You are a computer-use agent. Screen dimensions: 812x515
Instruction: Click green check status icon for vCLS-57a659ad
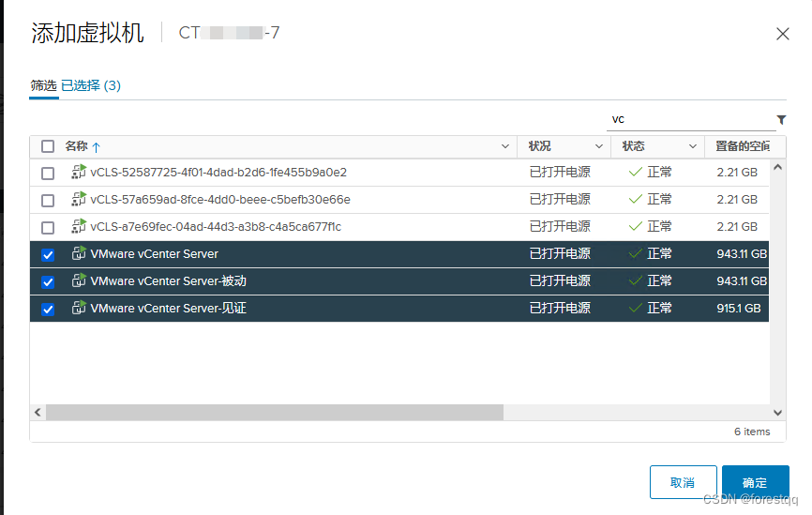click(x=636, y=200)
